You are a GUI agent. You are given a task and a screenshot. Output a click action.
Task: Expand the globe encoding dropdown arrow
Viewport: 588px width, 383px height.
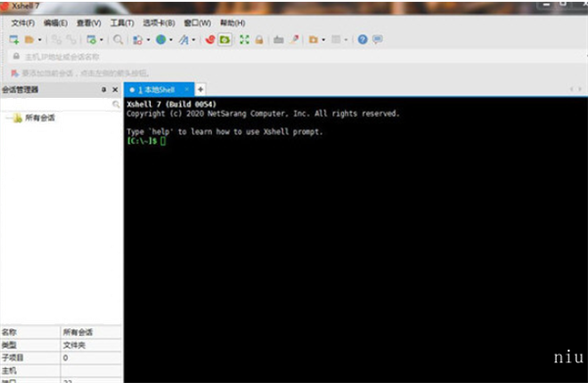(x=171, y=40)
